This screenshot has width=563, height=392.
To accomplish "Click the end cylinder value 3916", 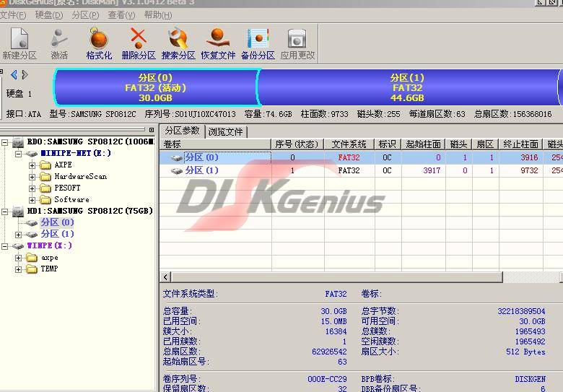I will click(529, 157).
